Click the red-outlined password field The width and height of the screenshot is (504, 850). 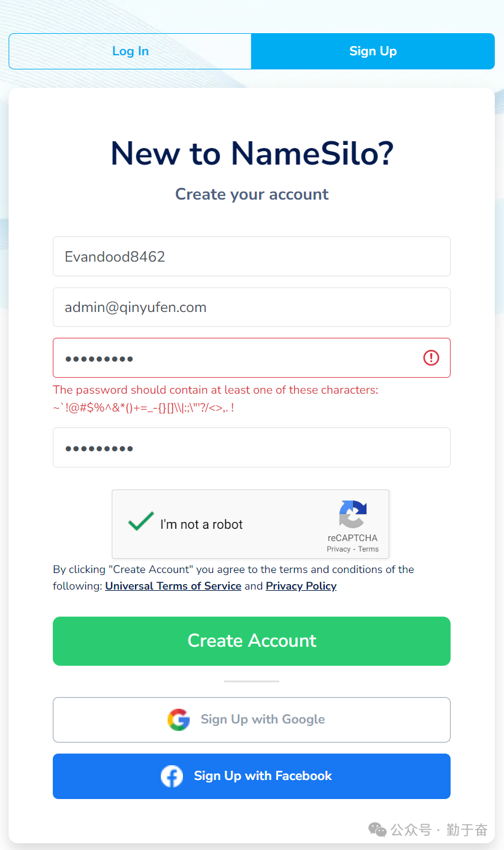point(252,357)
